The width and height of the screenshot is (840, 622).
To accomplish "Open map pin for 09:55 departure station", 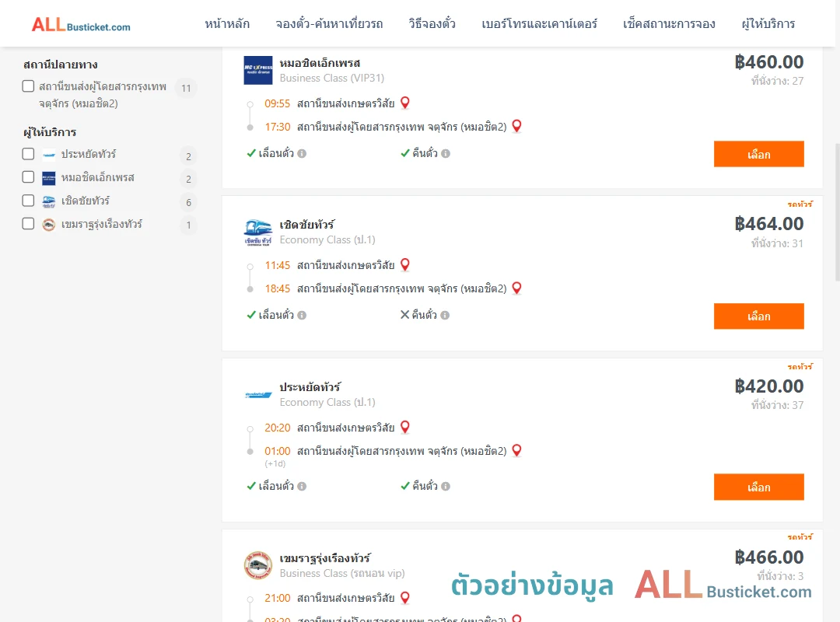I will (405, 103).
